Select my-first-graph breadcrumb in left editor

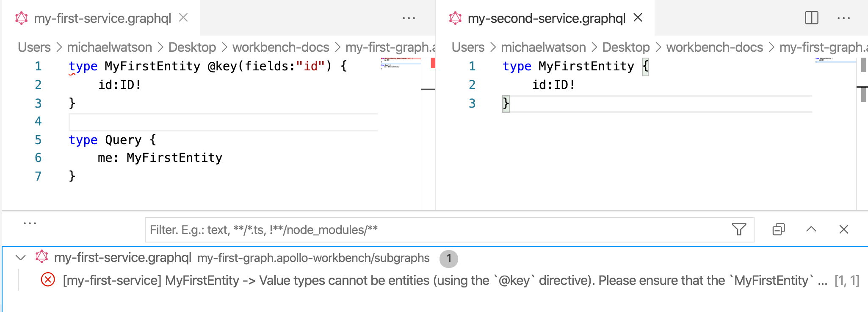(x=390, y=47)
